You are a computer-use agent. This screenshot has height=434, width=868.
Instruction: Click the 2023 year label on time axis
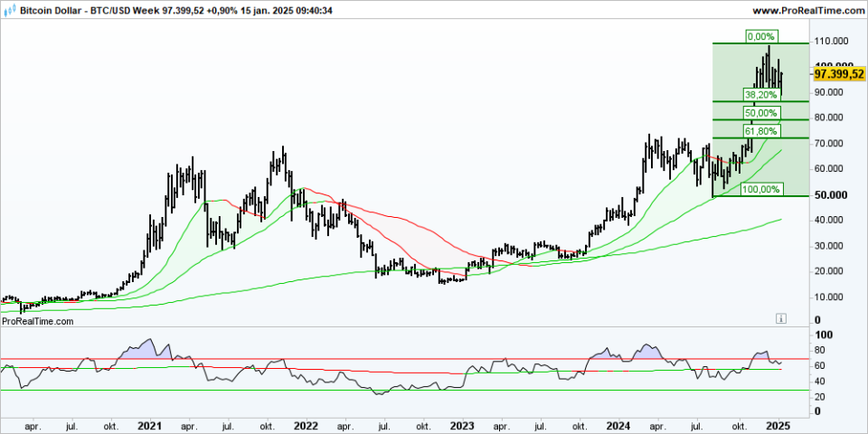point(462,426)
